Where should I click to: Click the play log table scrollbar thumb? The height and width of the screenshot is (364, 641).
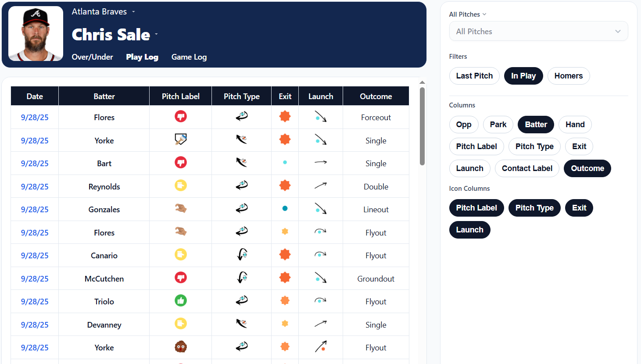pos(422,126)
